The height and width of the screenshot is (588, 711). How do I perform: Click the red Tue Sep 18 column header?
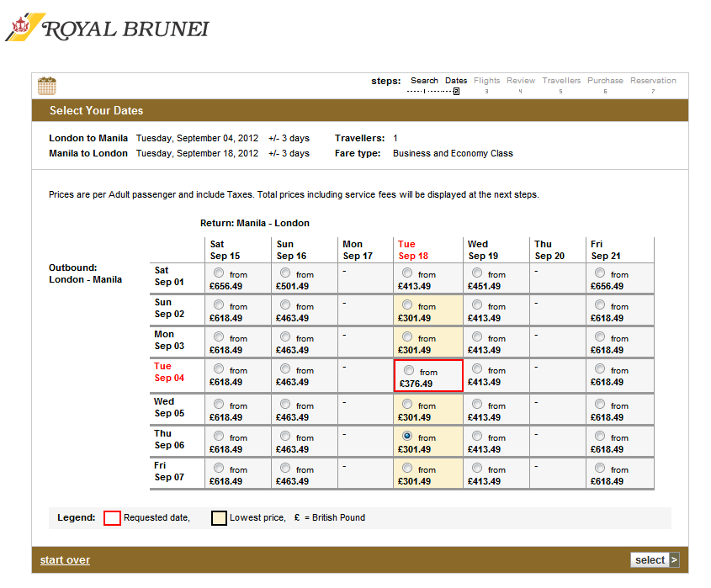(413, 250)
